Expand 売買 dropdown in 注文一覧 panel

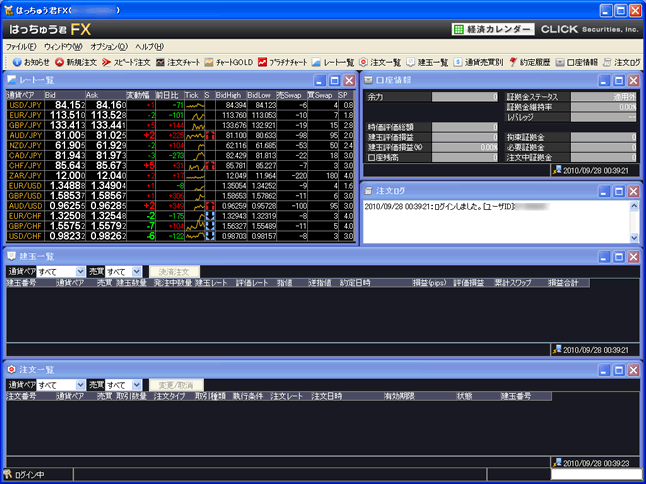[137, 385]
